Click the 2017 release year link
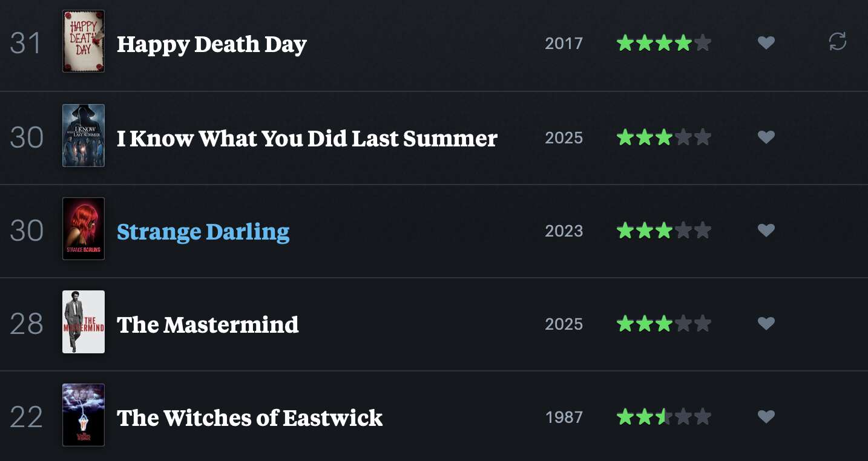Screen dimensions: 868x461 [564, 44]
